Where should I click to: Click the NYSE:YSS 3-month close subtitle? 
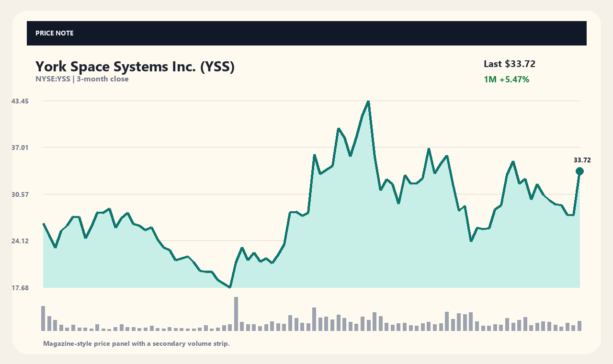point(82,79)
